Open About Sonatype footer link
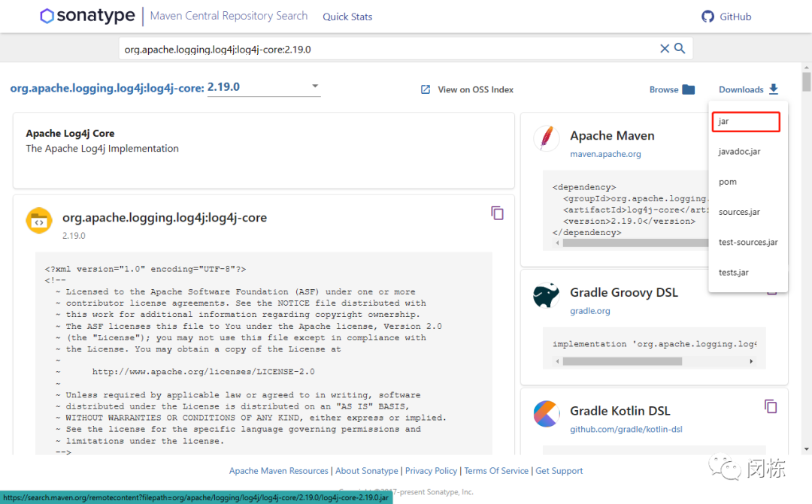This screenshot has width=812, height=504. point(367,471)
